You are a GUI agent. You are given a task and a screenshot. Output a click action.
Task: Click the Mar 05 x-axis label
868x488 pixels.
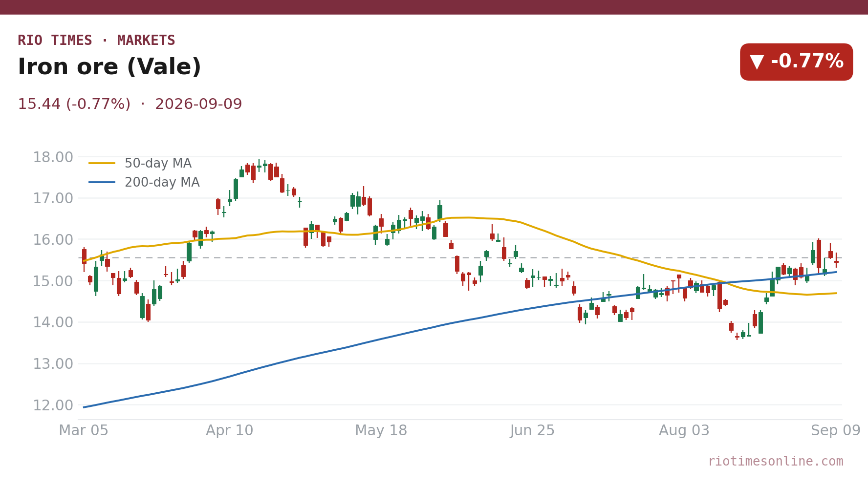coord(84,431)
